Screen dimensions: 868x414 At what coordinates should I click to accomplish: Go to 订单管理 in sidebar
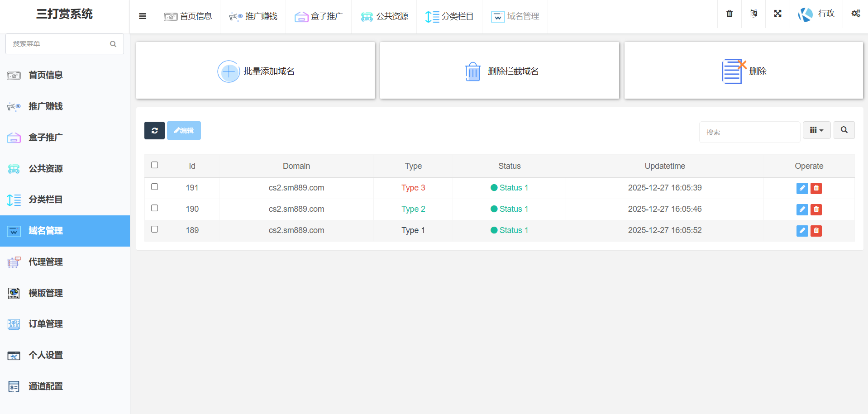click(46, 324)
